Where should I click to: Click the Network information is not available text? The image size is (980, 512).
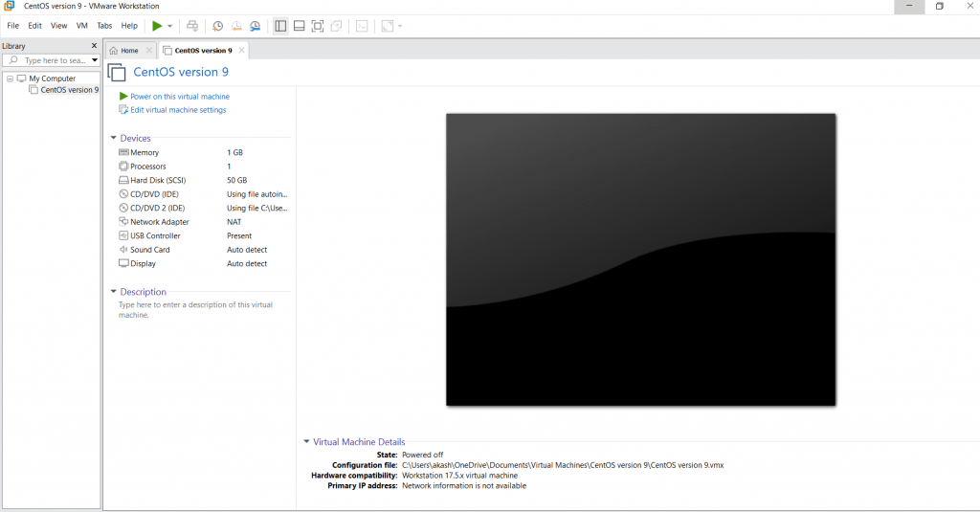tap(464, 486)
